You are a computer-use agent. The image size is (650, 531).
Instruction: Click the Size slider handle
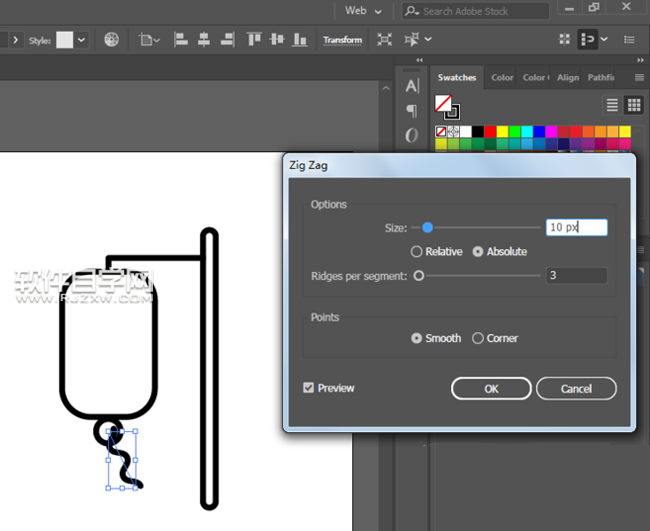pos(427,228)
